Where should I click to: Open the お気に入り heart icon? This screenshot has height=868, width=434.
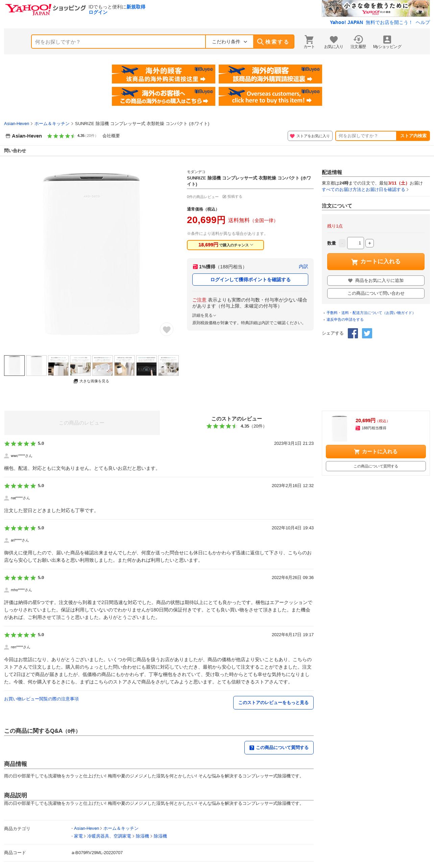333,42
